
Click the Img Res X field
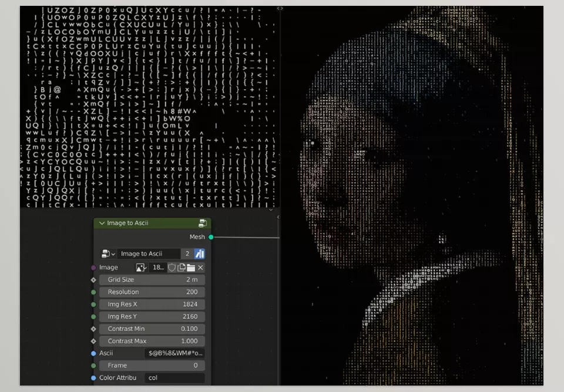pos(152,304)
